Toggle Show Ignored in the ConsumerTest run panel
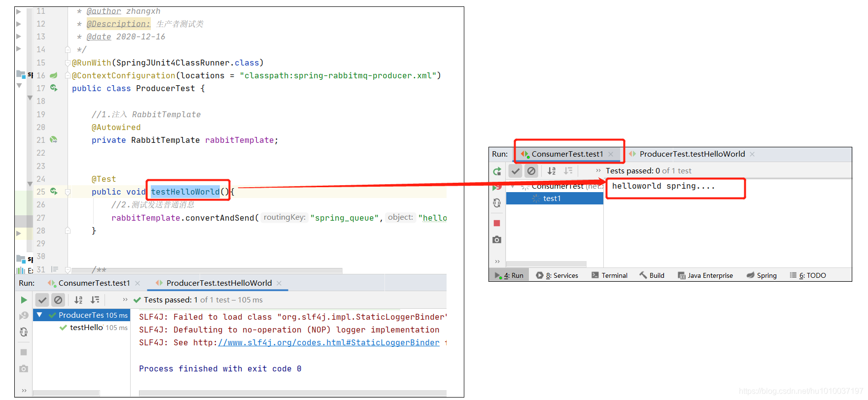 pos(531,171)
